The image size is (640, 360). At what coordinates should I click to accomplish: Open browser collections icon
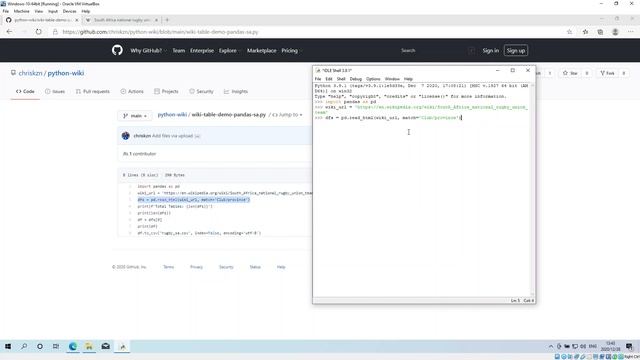tap(600, 32)
